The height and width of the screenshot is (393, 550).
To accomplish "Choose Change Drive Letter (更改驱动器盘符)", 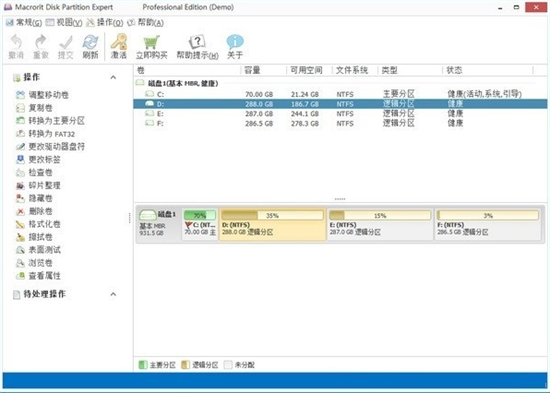I will tap(50, 146).
